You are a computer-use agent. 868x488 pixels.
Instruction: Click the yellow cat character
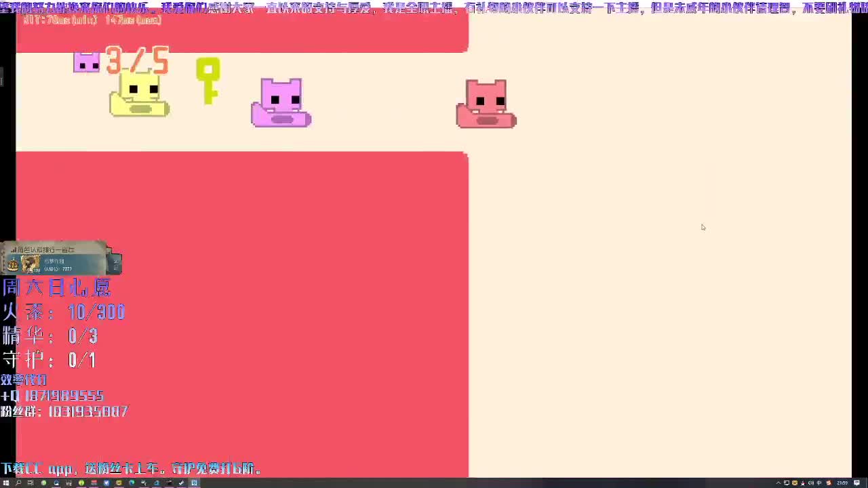tap(140, 94)
